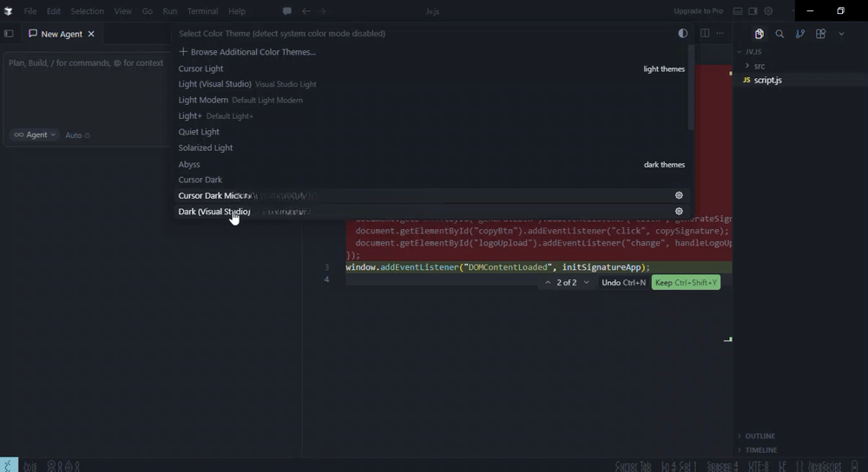Select the Cursor Dark theme
868x472 pixels.
tap(433, 180)
